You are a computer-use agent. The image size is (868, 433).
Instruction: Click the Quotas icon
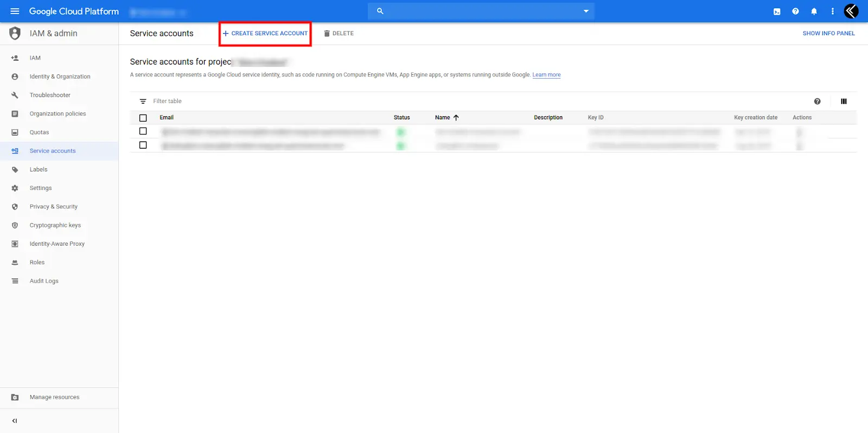[x=15, y=132]
